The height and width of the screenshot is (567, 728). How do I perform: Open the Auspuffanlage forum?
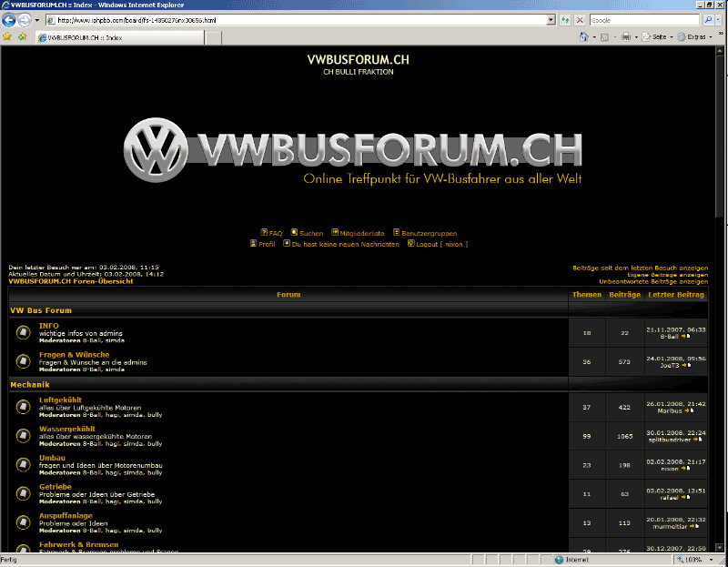click(x=66, y=515)
